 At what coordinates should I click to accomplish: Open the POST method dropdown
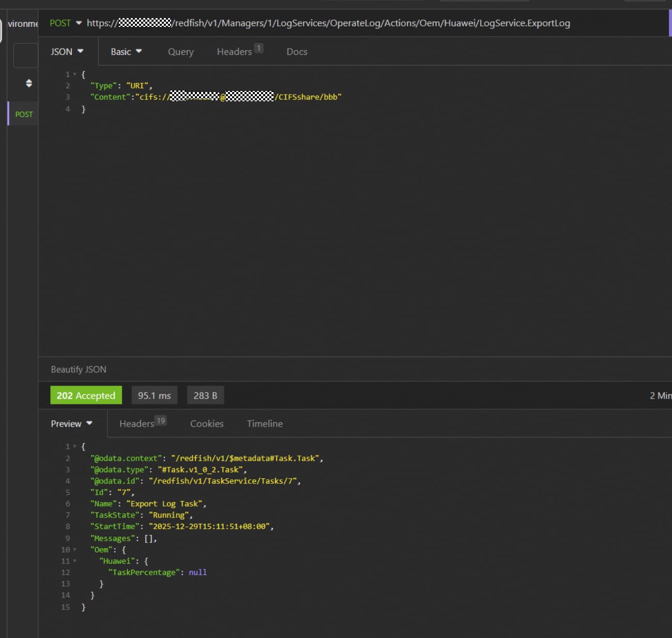pos(66,23)
